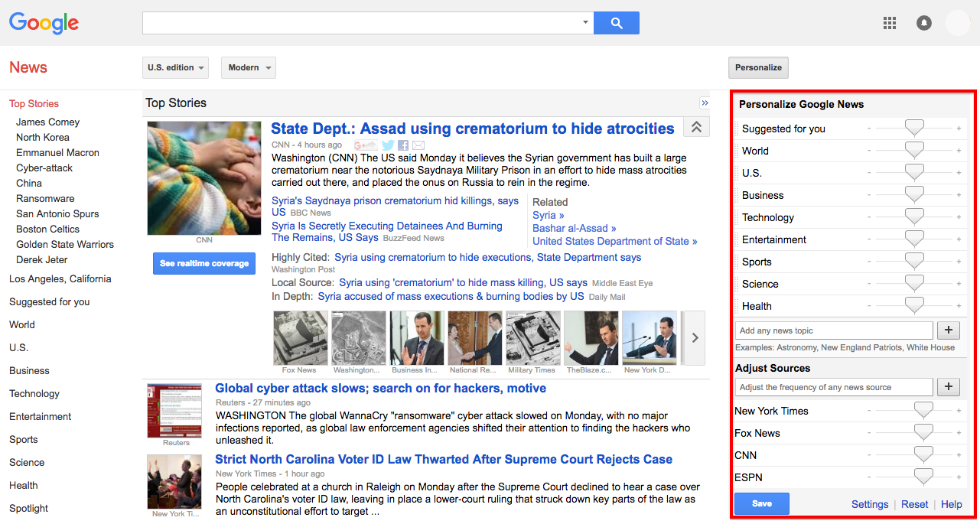Open the Golden State Warriors topic
This screenshot has height=524, width=980.
[x=65, y=245]
